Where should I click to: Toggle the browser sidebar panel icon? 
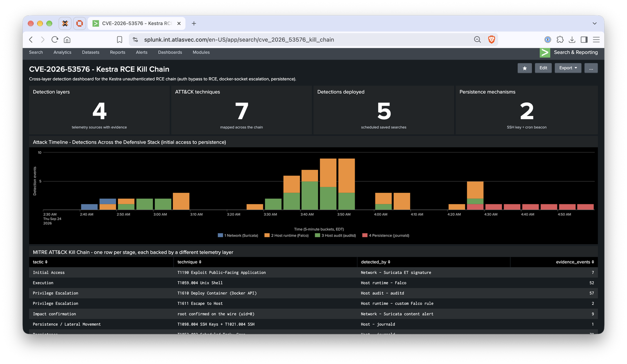click(584, 40)
